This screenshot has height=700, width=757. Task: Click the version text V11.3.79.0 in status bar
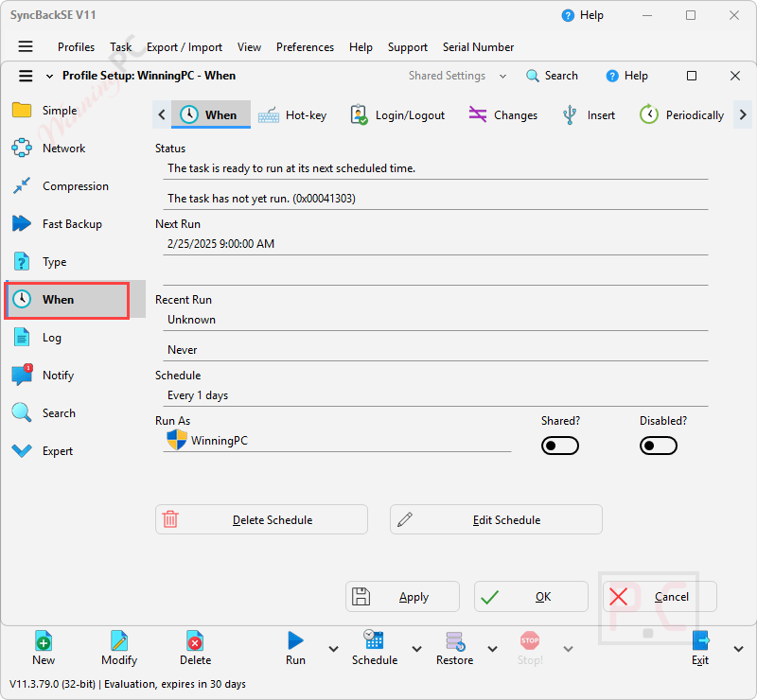[34, 684]
